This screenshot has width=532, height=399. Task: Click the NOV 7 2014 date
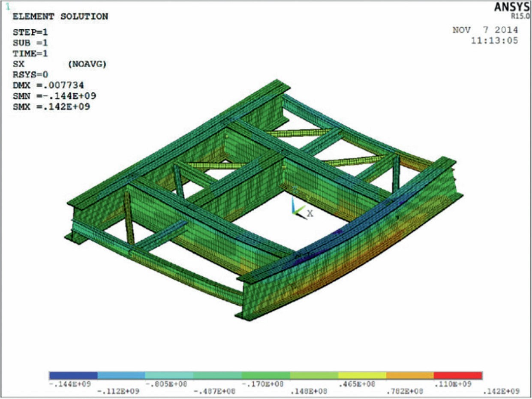(485, 30)
